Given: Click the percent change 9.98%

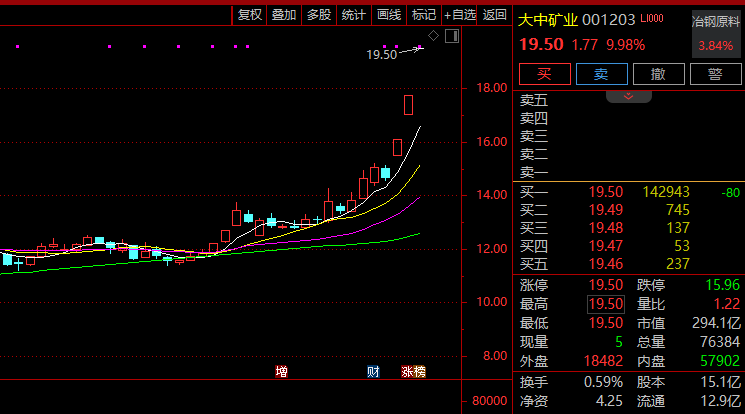Looking at the screenshot, I should tap(626, 46).
